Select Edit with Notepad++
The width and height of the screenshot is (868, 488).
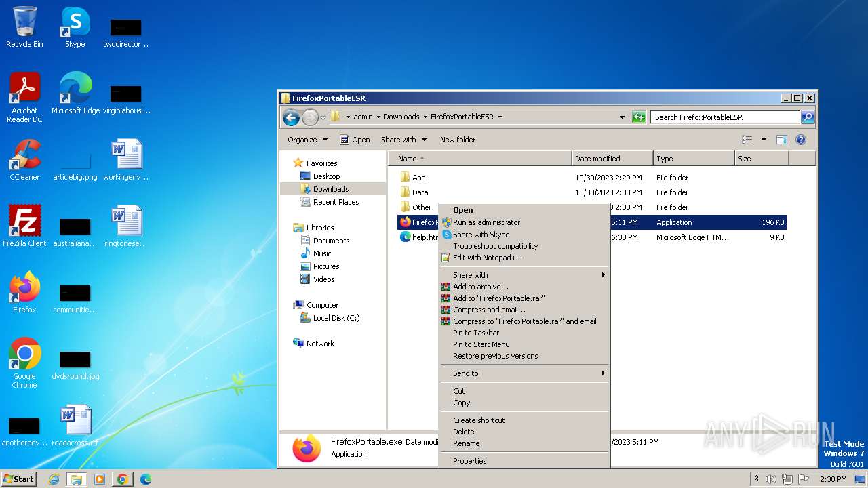pos(524,258)
